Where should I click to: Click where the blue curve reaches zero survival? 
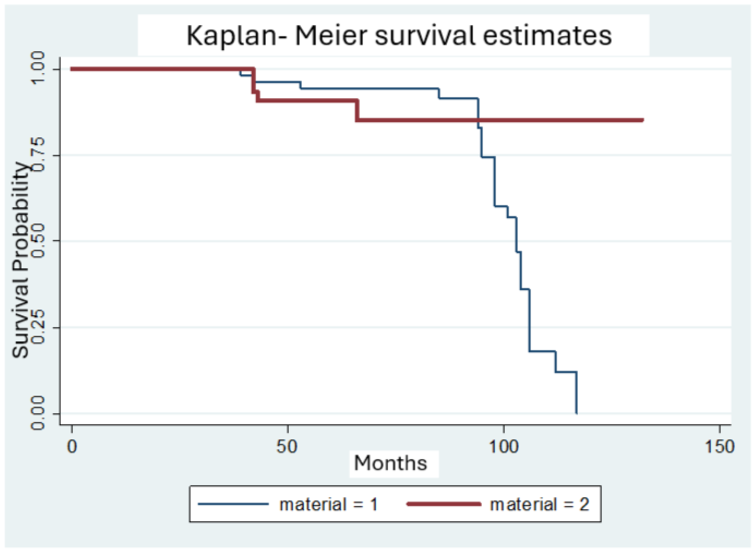pos(576,413)
